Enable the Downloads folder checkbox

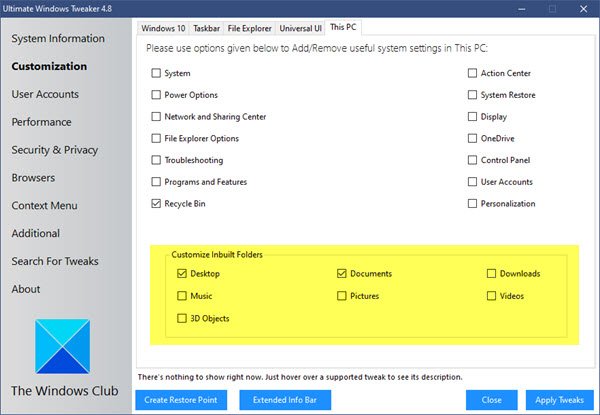(491, 273)
